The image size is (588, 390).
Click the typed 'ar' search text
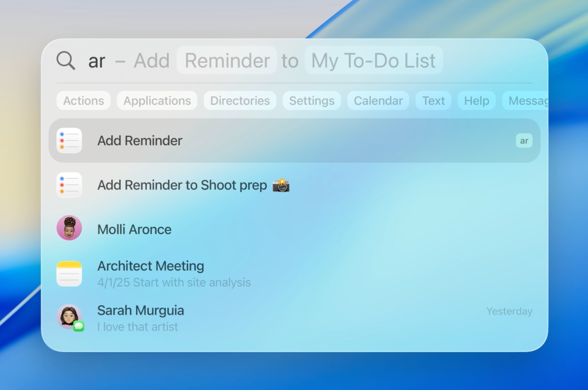96,61
